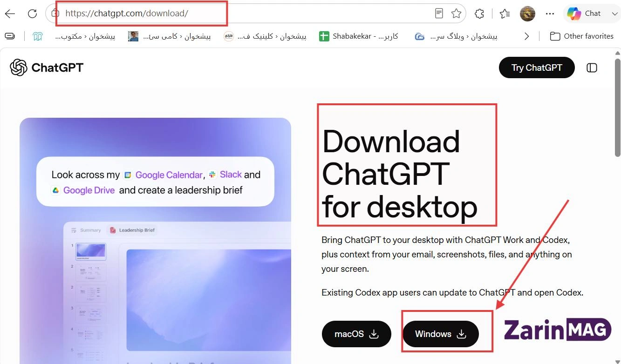This screenshot has width=621, height=364.
Task: Open the 'پیشخوان ‹ کلینیک' bookmark
Action: point(265,36)
